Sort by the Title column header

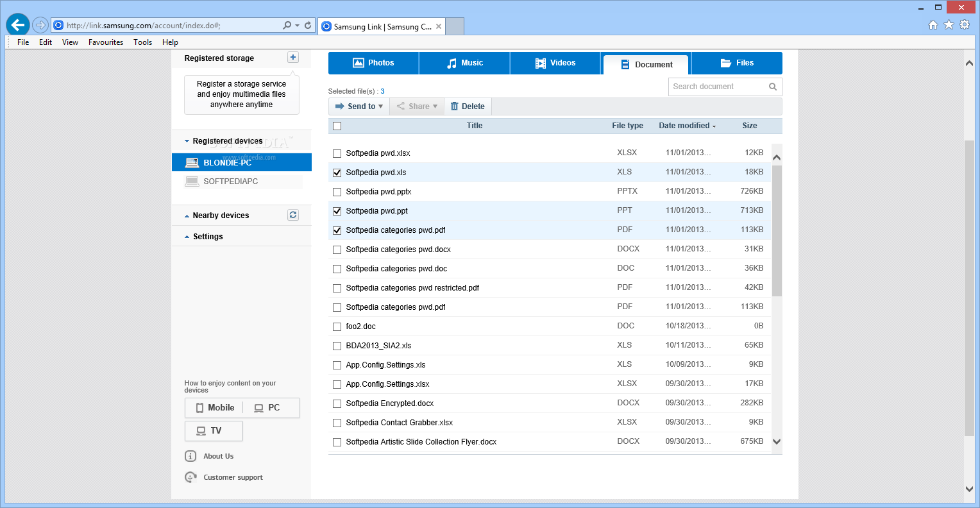[x=475, y=126]
